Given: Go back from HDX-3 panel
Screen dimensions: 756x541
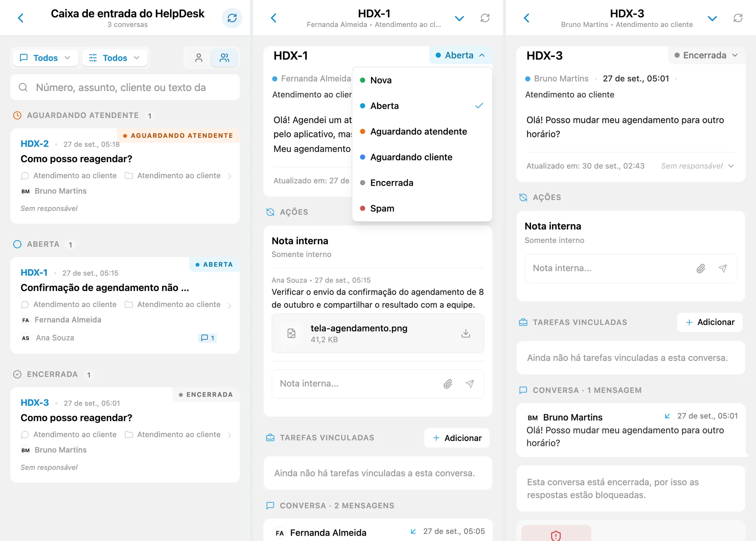Looking at the screenshot, I should 527,18.
